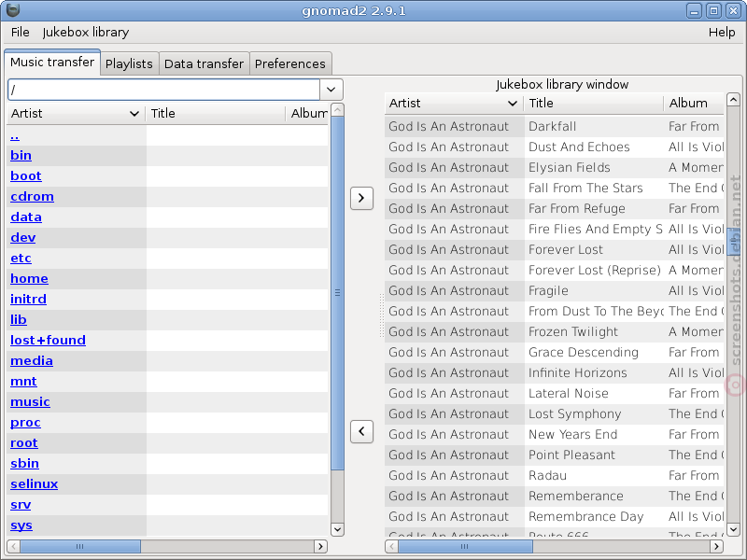Select the Music transfer tab
747x560 pixels.
[x=52, y=62]
